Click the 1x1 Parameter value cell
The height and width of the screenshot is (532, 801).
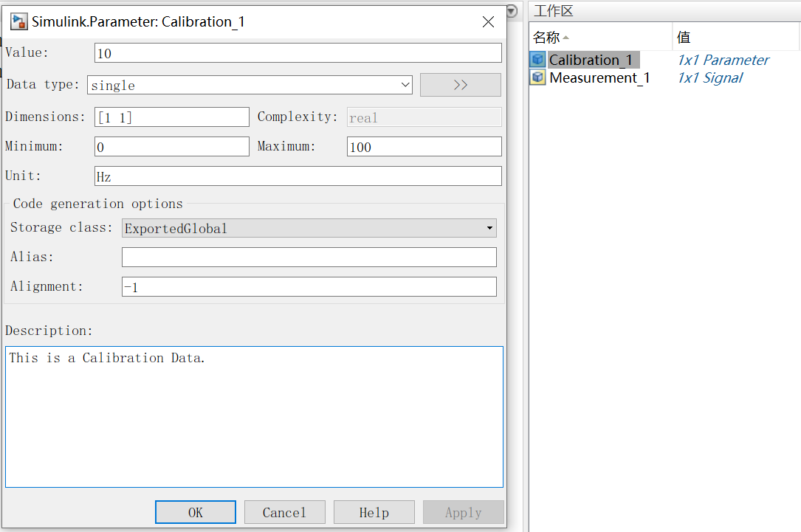(x=723, y=60)
